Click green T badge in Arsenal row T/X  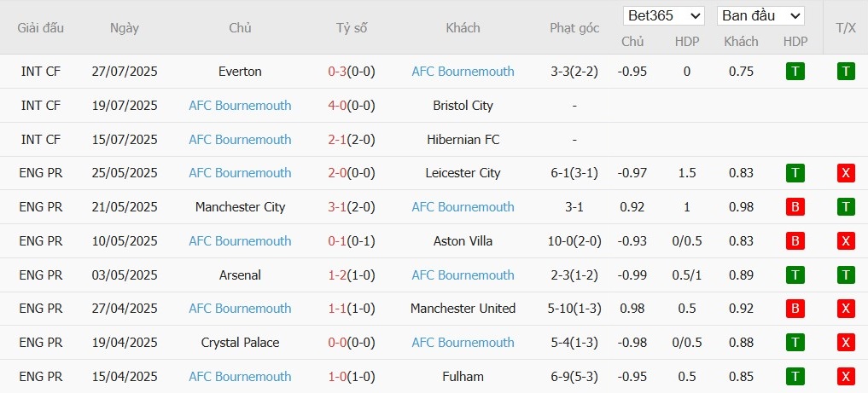pyautogui.click(x=845, y=275)
